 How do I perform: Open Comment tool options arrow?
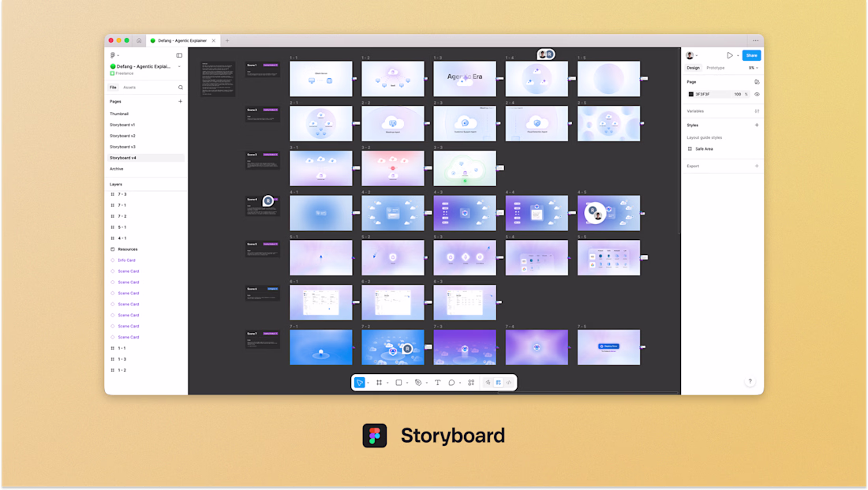click(x=459, y=383)
